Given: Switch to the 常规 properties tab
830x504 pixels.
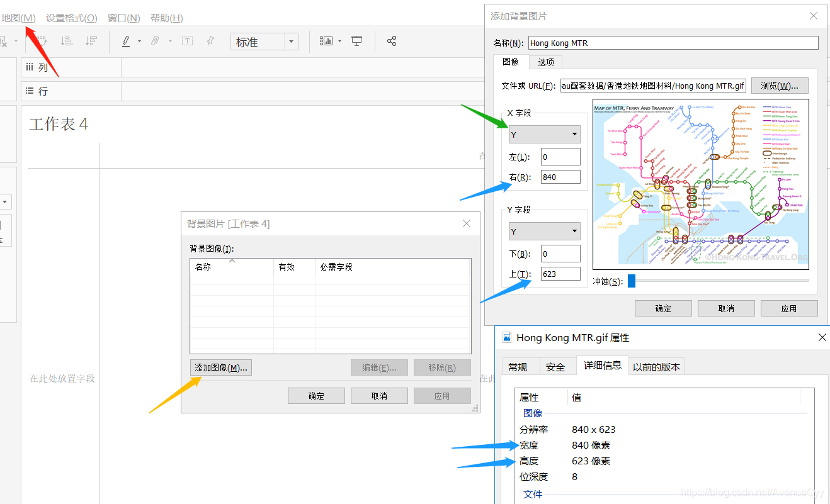Looking at the screenshot, I should (x=518, y=367).
